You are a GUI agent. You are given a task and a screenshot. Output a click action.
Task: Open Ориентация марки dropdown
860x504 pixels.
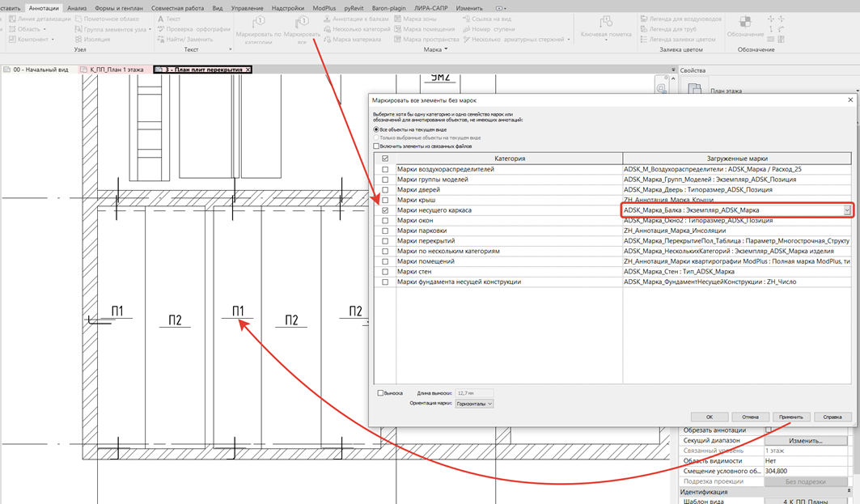[x=474, y=404]
